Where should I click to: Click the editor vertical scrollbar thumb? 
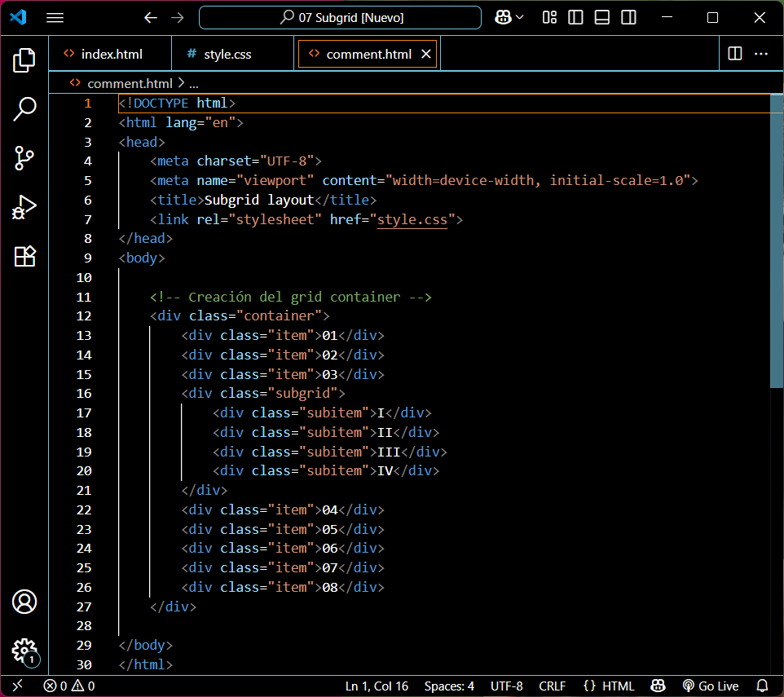[x=777, y=240]
